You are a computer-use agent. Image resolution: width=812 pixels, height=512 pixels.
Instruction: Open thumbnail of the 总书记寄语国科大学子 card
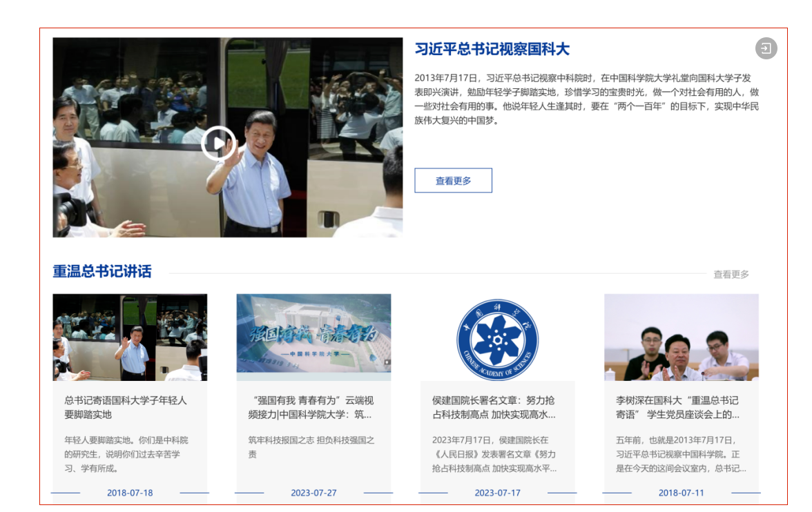tap(130, 337)
